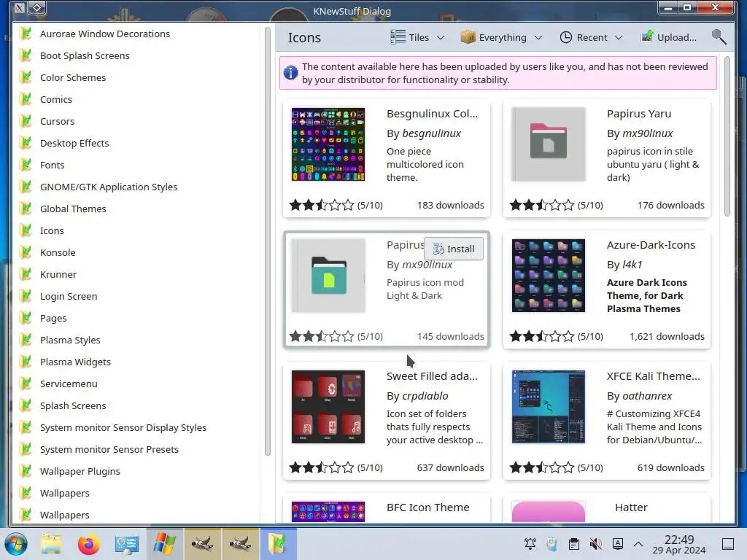The image size is (747, 560).
Task: Click the system settings taskbar icon
Action: point(126,544)
